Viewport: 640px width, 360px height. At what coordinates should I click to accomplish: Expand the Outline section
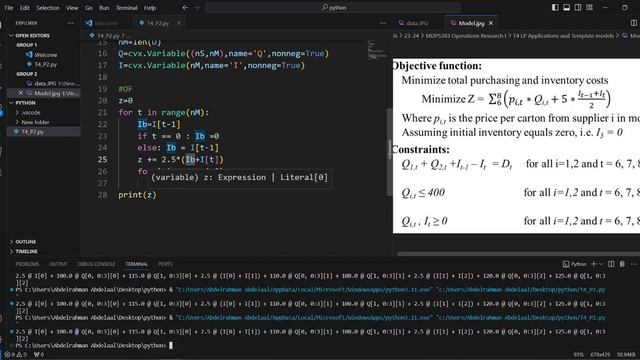(x=25, y=242)
